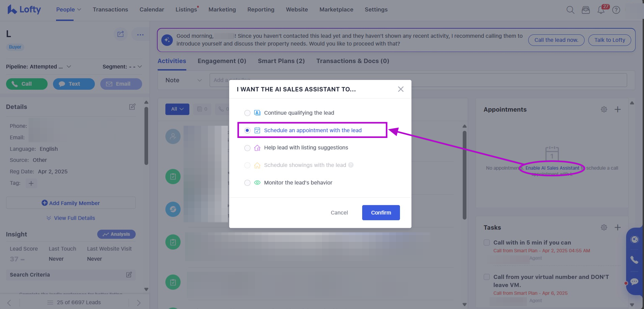Click the 'Call the lead now.' button

(556, 40)
